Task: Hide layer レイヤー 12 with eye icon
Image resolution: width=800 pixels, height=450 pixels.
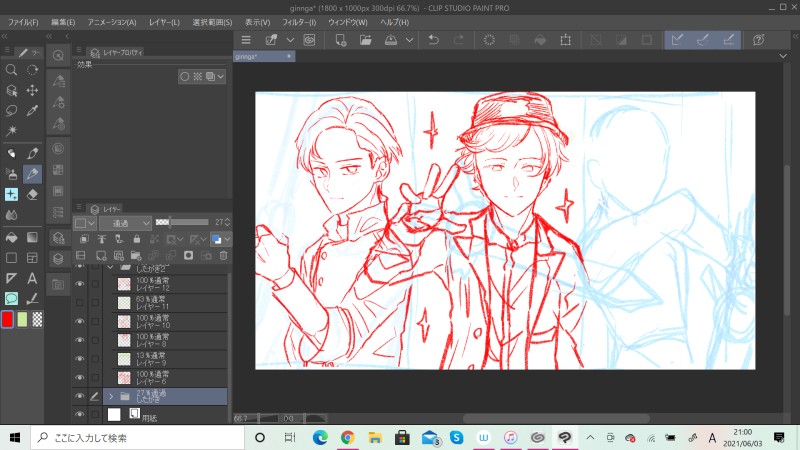Action: point(79,285)
